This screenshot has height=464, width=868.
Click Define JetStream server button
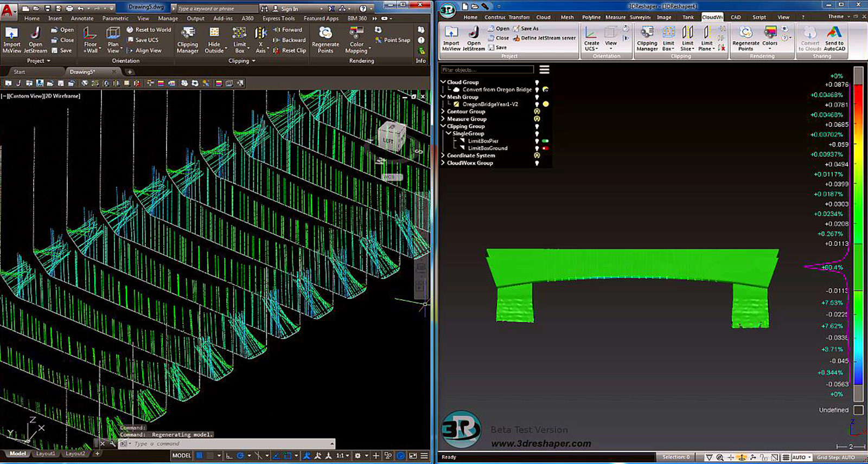coord(545,38)
